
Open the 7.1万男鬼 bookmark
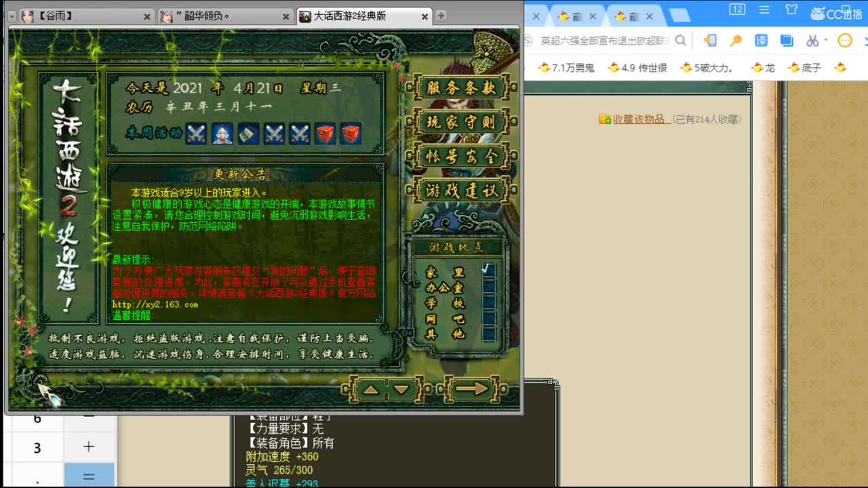pyautogui.click(x=567, y=67)
